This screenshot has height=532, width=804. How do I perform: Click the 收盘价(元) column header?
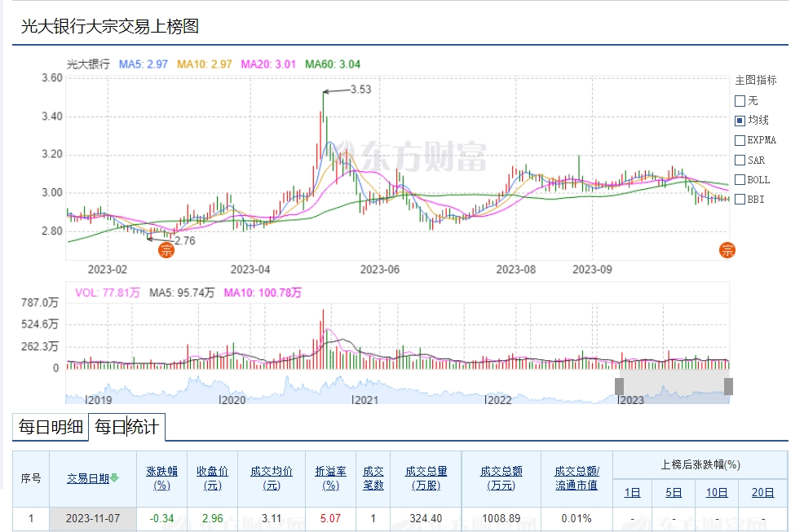click(212, 478)
